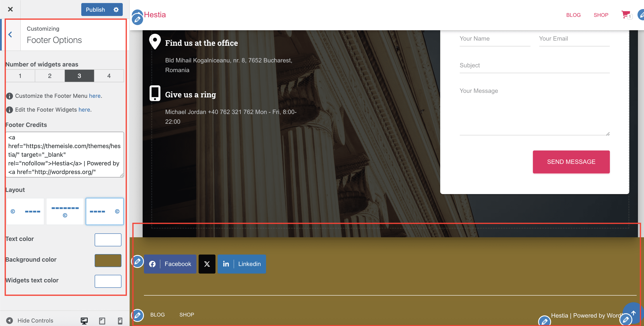Choose centered footer layout option
Viewport: 644px width, 326px height.
[65, 211]
